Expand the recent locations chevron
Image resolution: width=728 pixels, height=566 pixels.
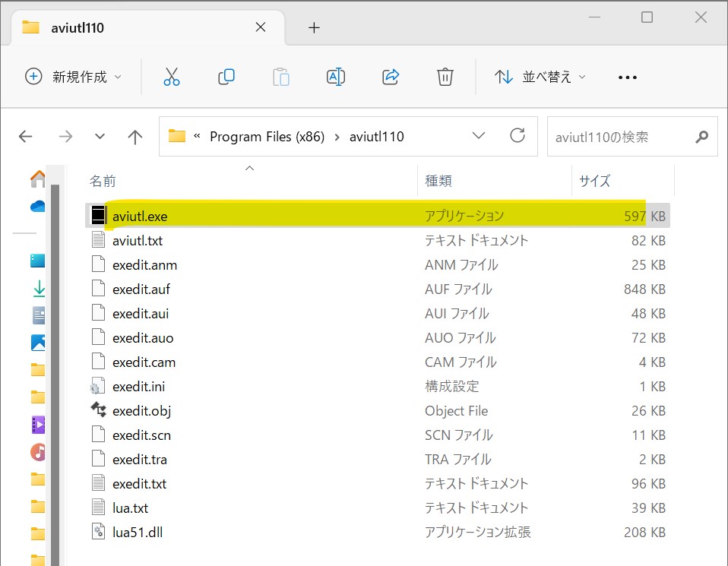(x=100, y=137)
